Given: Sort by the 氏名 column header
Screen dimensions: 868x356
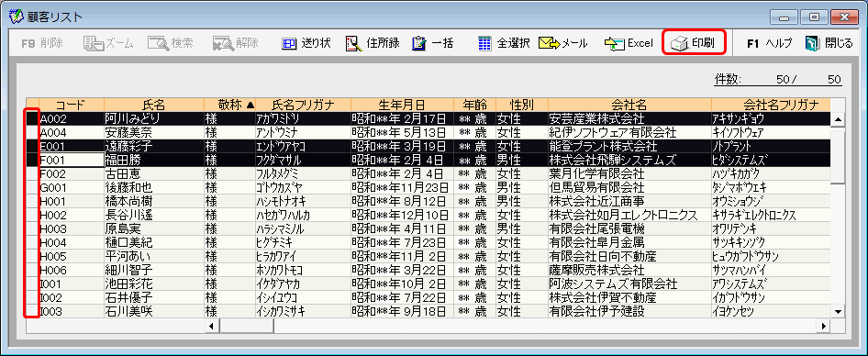Looking at the screenshot, I should [x=154, y=105].
